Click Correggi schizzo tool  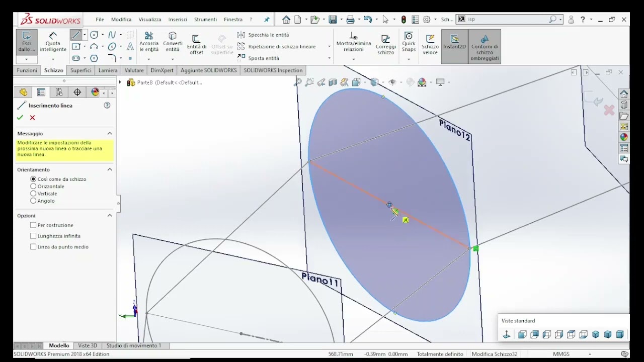(386, 44)
